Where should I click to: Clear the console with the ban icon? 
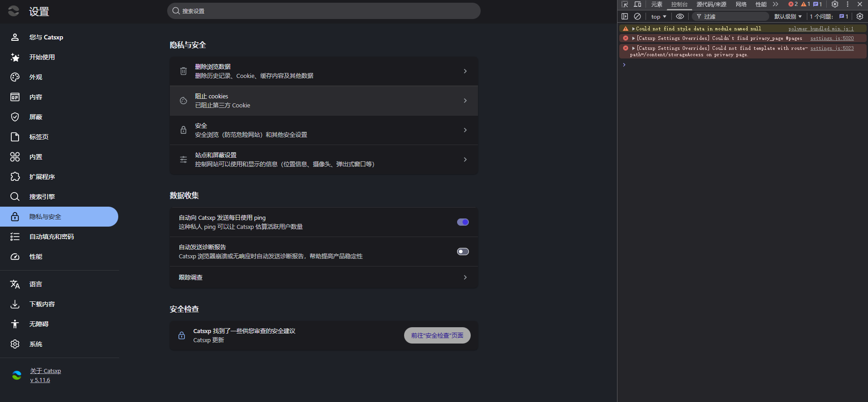[637, 16]
